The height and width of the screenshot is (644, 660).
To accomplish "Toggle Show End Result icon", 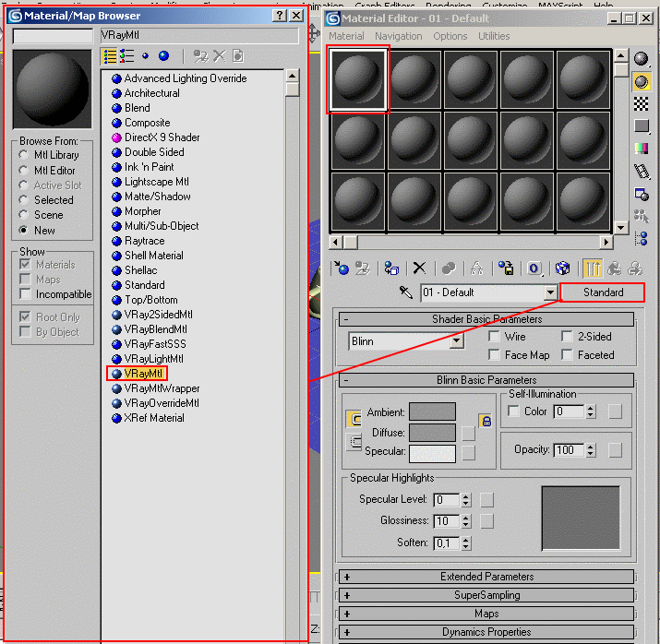I will coord(593,268).
